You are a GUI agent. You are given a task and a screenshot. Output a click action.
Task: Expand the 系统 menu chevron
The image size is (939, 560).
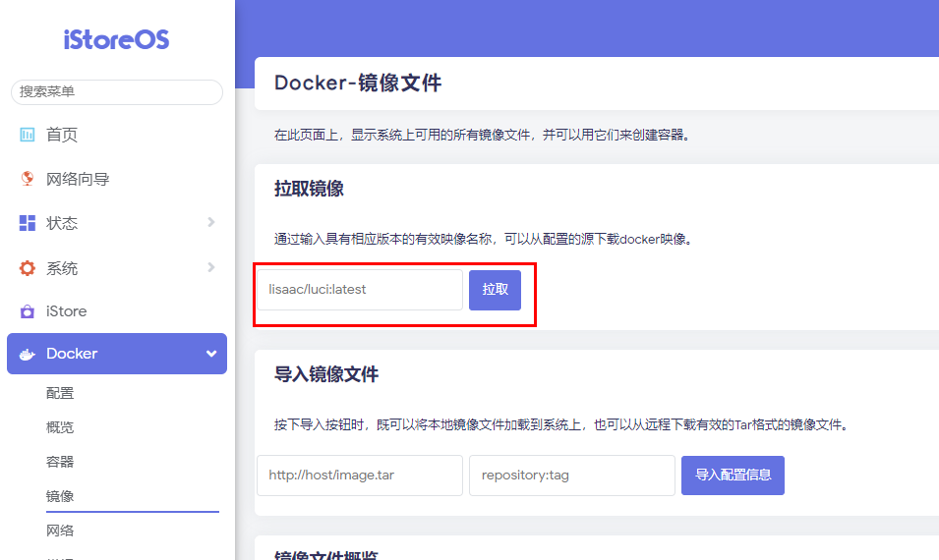(x=210, y=267)
